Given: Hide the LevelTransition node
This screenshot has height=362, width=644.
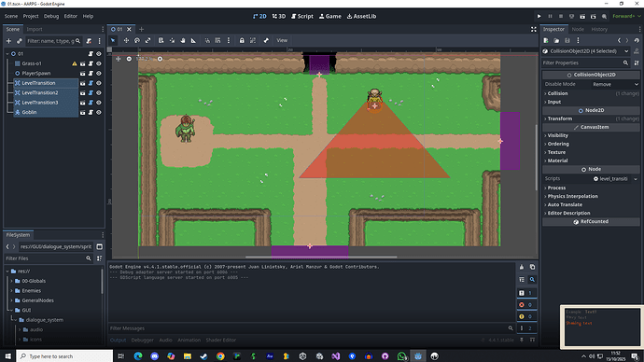Looking at the screenshot, I should tap(99, 83).
